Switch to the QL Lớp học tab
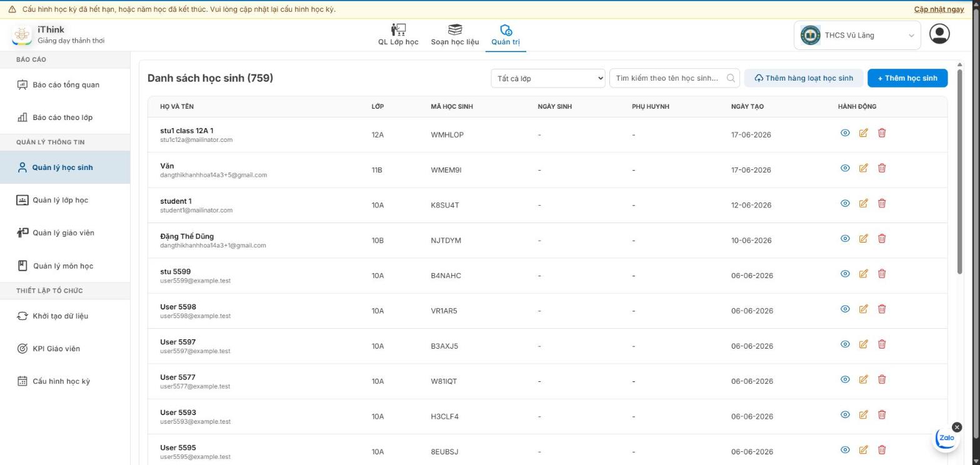The width and height of the screenshot is (980, 465). coord(398,35)
